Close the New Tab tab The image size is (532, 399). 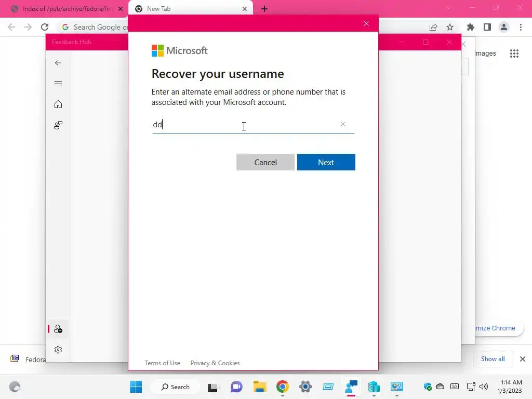[x=245, y=9]
